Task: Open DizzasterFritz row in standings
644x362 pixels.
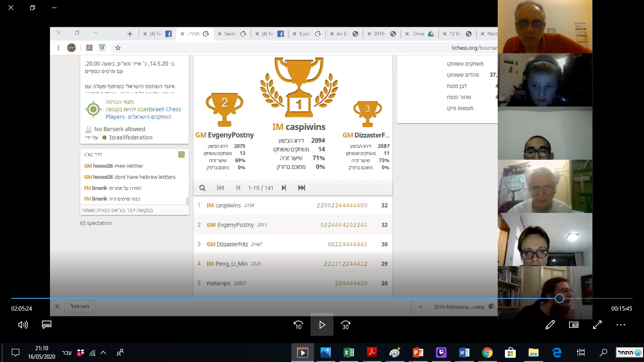Action: point(293,244)
